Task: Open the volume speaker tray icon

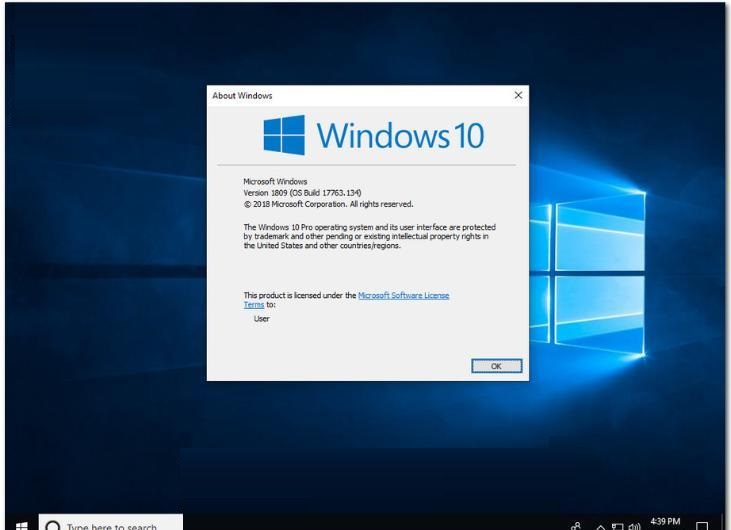Action: 634,527
